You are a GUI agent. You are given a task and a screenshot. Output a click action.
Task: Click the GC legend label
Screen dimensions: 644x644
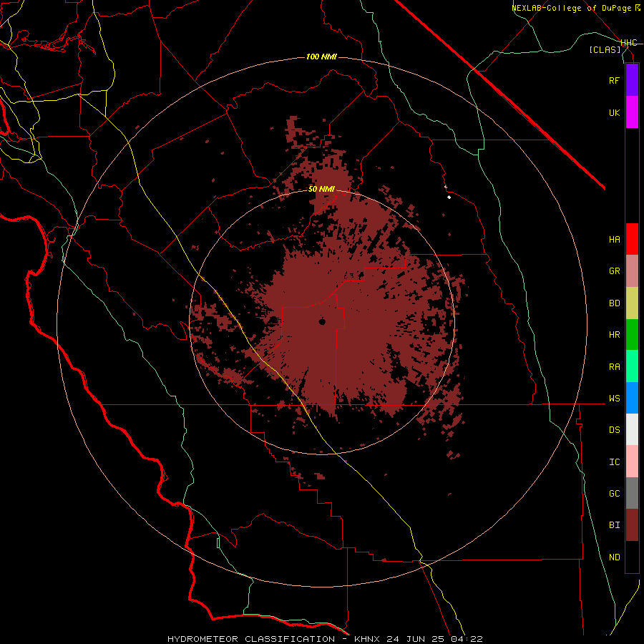[x=614, y=494]
